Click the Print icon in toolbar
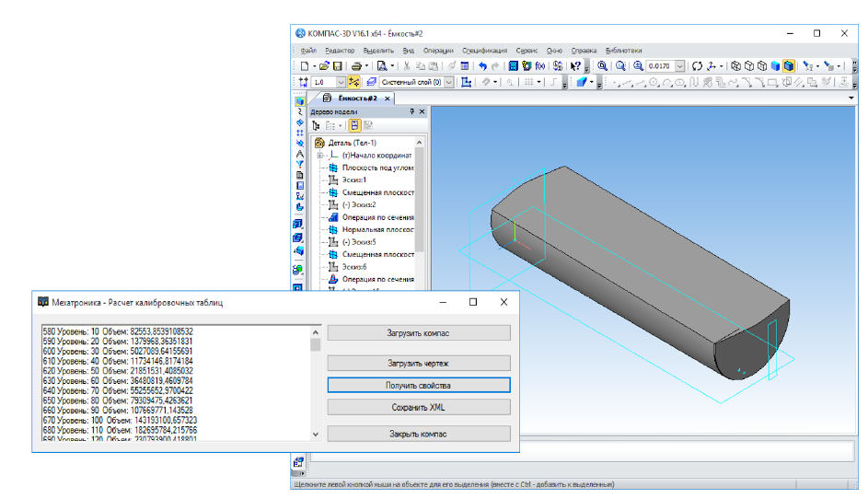 (355, 66)
